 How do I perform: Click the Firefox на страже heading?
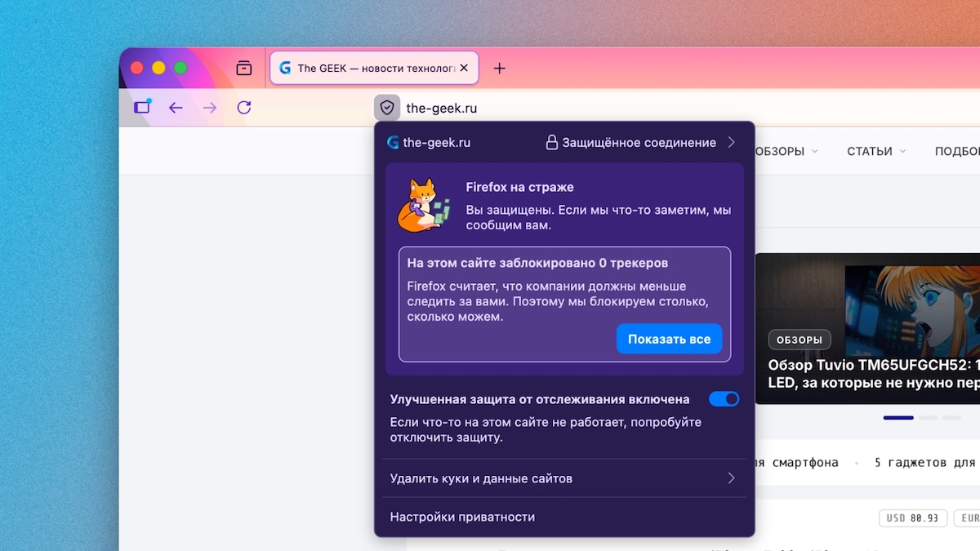coord(519,187)
